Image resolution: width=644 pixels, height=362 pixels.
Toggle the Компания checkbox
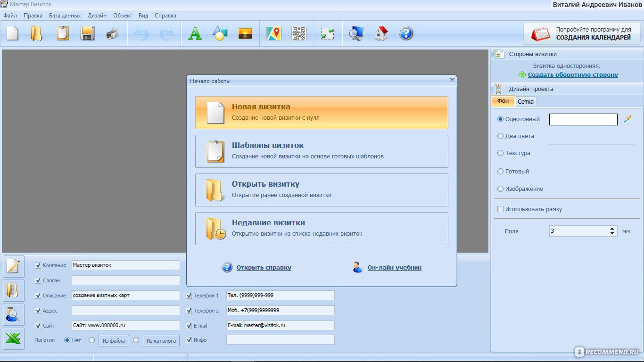pos(38,265)
